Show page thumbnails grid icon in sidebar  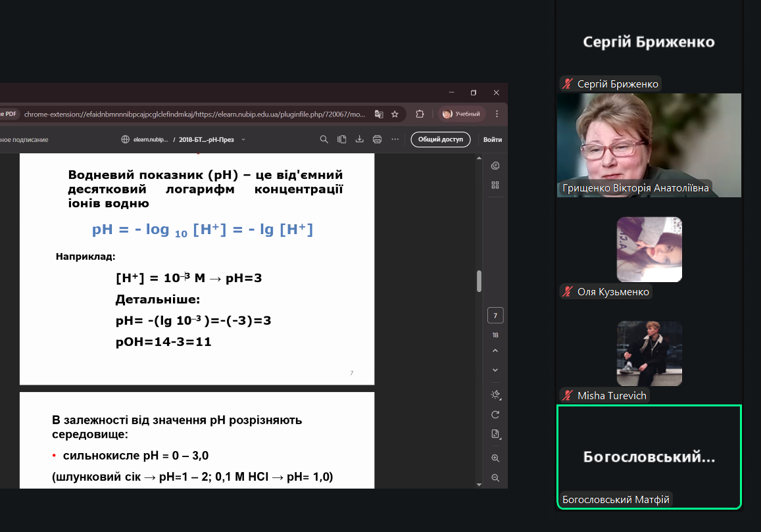pos(495,185)
